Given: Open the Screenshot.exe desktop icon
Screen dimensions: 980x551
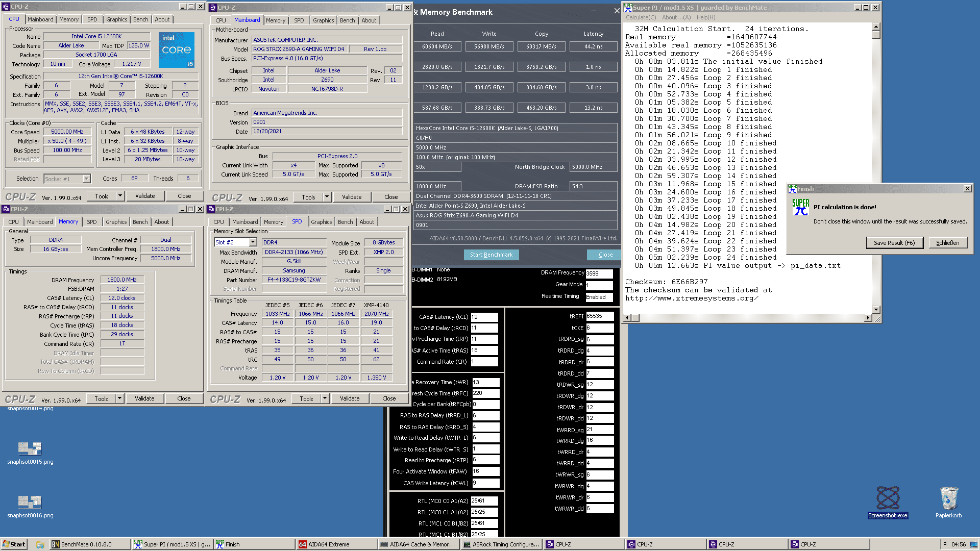Looking at the screenshot, I should coord(888,498).
